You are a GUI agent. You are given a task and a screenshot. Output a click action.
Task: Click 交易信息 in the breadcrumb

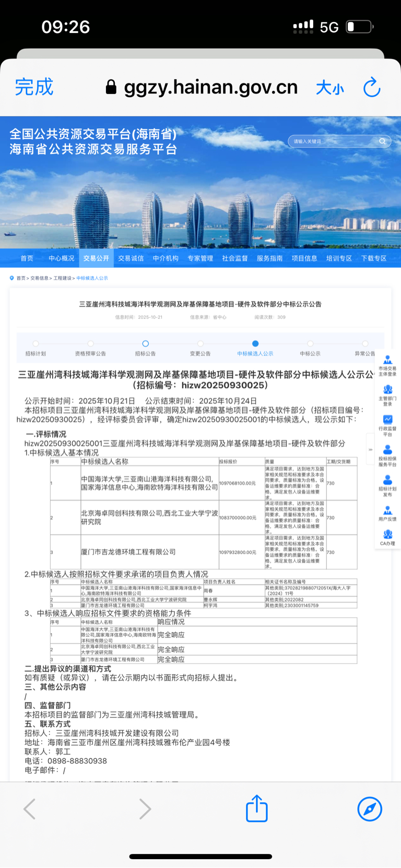coord(39,278)
